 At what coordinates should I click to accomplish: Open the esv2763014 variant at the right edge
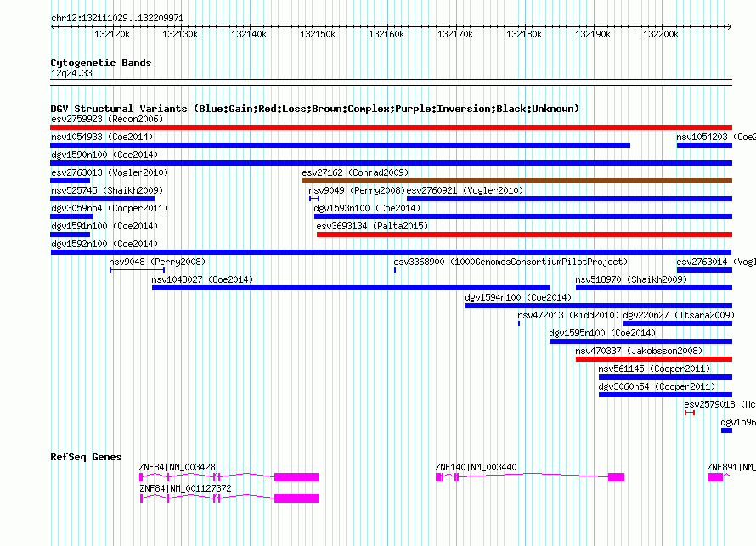pyautogui.click(x=704, y=270)
